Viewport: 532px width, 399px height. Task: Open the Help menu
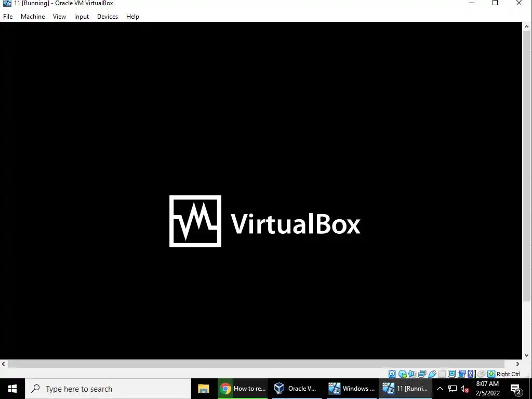132,16
